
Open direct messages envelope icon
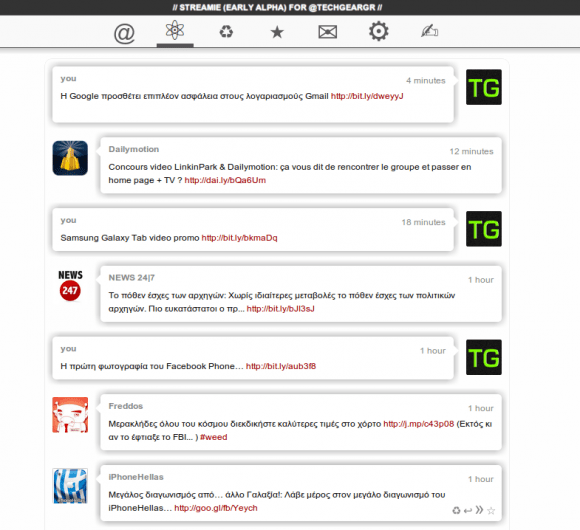point(327,32)
